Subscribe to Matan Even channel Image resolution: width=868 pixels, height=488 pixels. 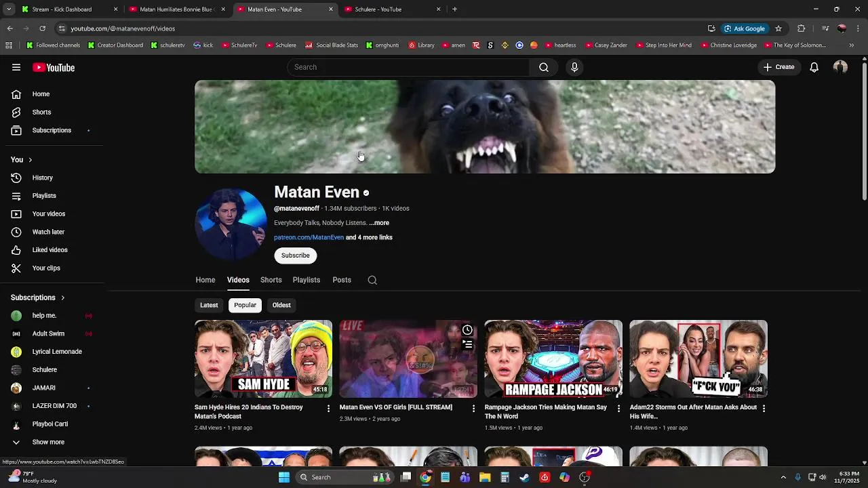click(295, 256)
